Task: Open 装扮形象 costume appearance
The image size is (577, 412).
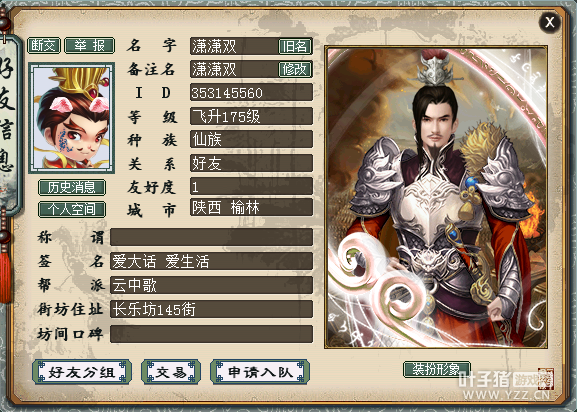Action: [437, 369]
